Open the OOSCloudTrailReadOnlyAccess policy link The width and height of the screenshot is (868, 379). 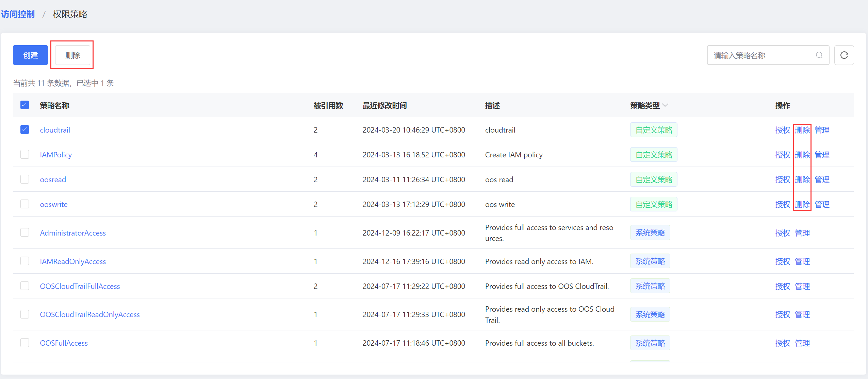pos(90,314)
